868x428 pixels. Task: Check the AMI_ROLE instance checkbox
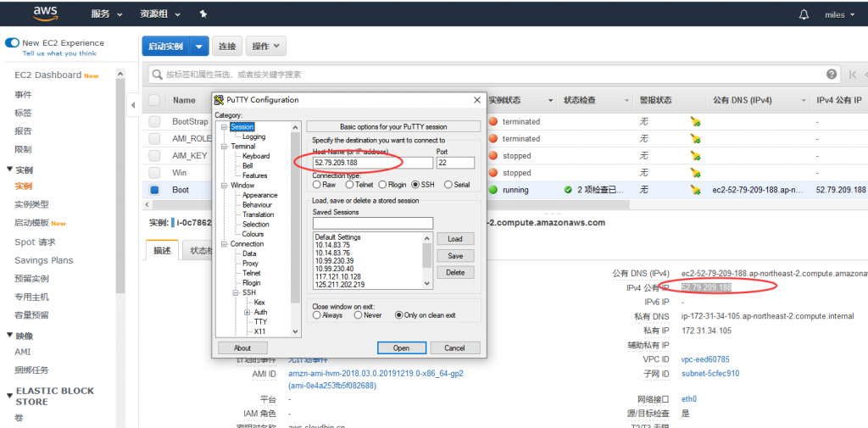click(x=154, y=139)
